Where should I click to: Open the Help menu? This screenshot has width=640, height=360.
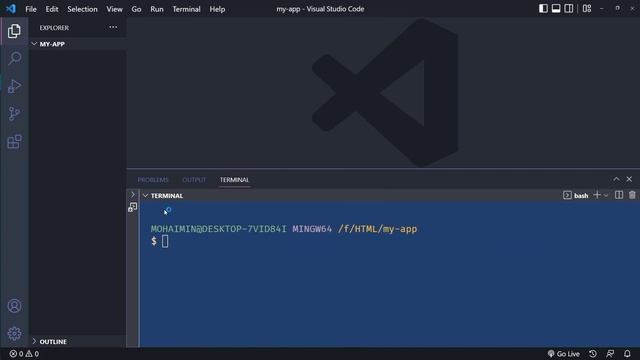click(217, 9)
